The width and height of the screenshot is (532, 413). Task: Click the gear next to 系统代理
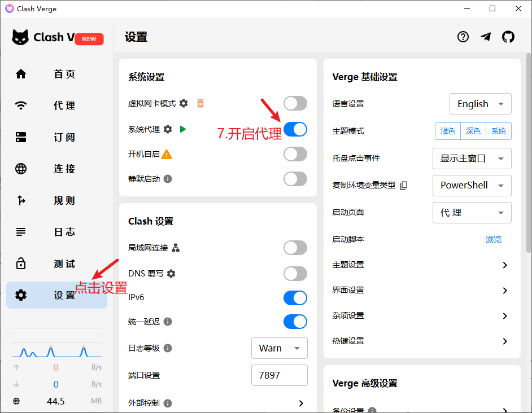[x=168, y=129]
